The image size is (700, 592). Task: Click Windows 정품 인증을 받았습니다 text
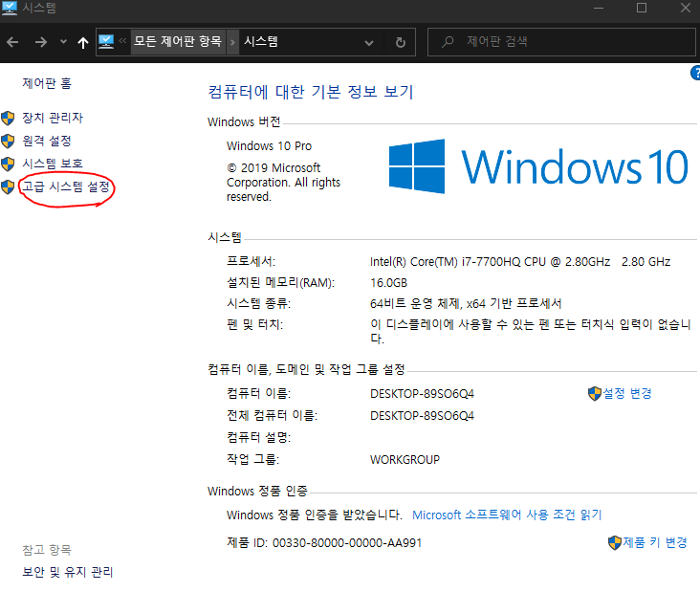[315, 515]
